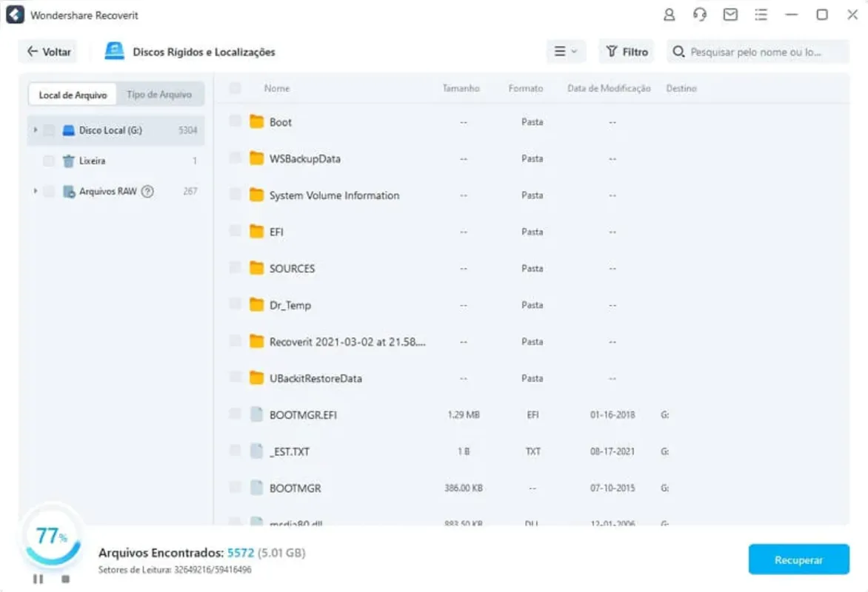
Task: Select the Local de Arquivo tab
Action: 73,95
